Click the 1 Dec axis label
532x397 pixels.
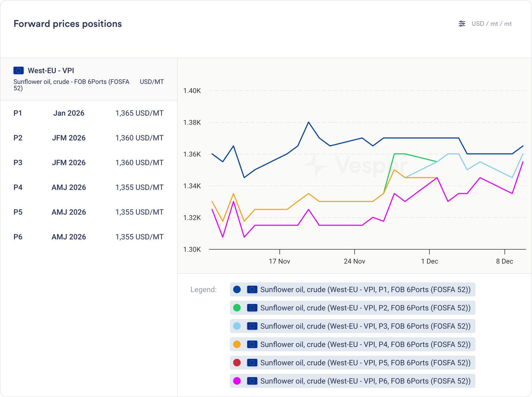(x=429, y=261)
